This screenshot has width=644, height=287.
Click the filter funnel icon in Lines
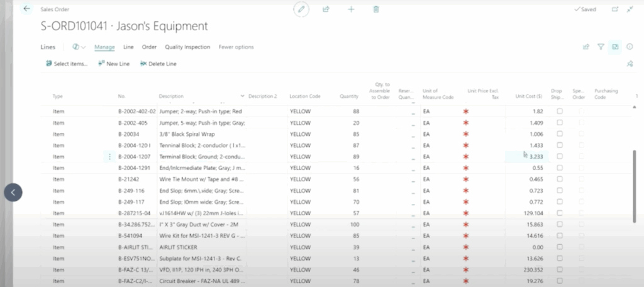601,47
